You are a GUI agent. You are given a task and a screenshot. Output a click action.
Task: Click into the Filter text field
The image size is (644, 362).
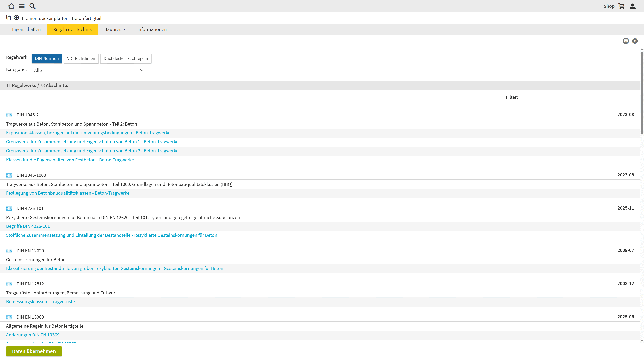(x=577, y=98)
